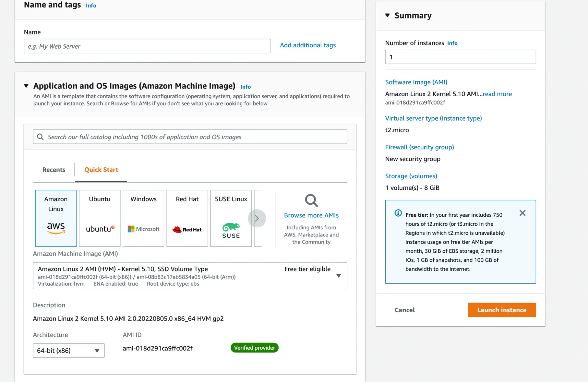Screen dimensions: 588x382
Task: Open the Architecture 64-bit (x86) dropdown
Action: [69, 351]
